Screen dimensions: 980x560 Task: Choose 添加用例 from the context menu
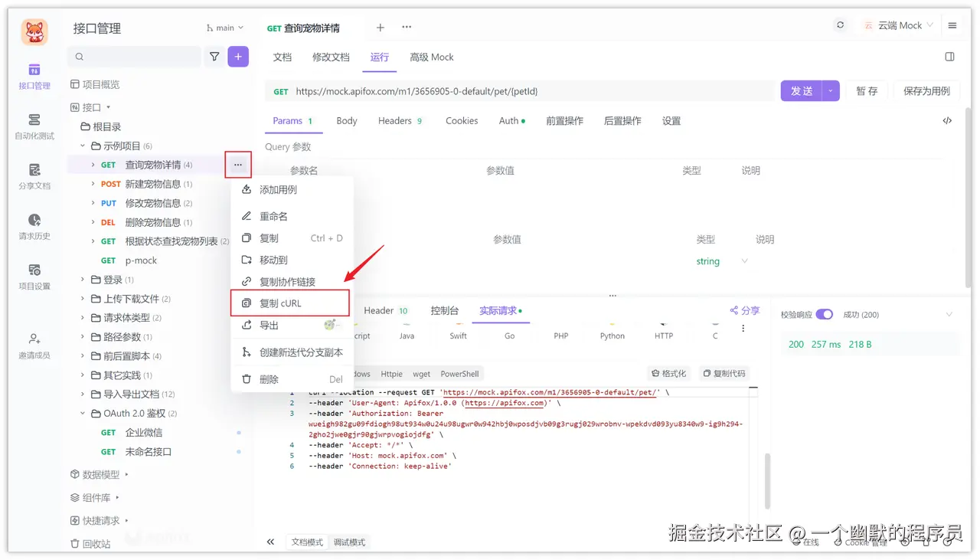tap(292, 190)
